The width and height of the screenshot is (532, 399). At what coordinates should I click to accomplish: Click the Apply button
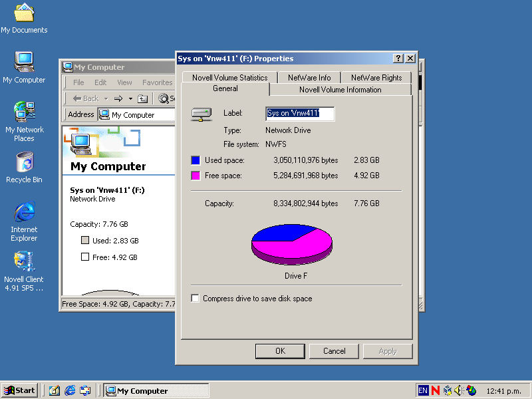(x=388, y=351)
